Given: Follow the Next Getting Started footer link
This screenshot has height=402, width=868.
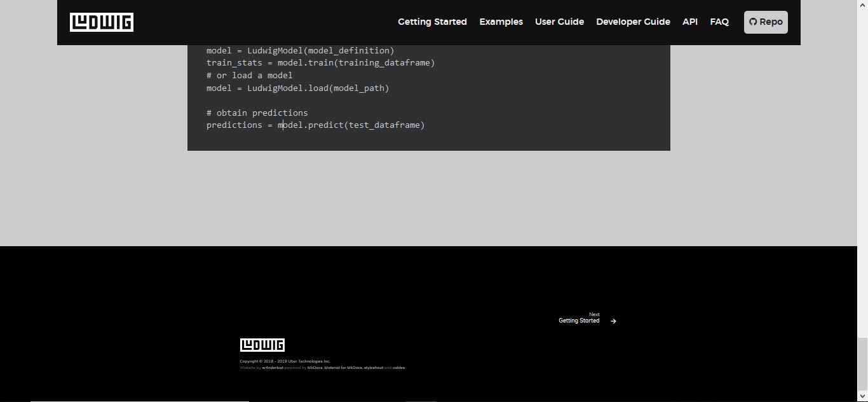Looking at the screenshot, I should pyautogui.click(x=579, y=321).
